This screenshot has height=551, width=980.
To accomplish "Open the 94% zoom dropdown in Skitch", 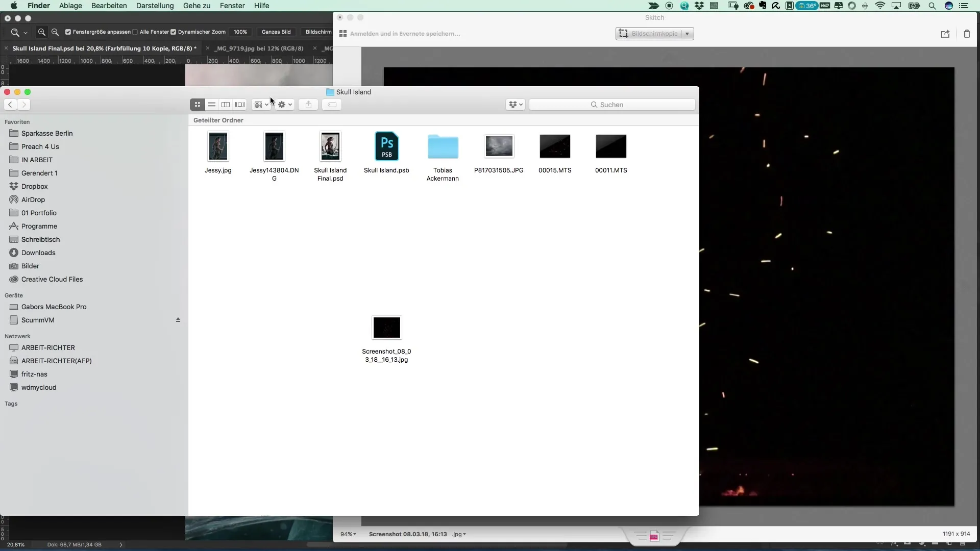I will tap(348, 534).
